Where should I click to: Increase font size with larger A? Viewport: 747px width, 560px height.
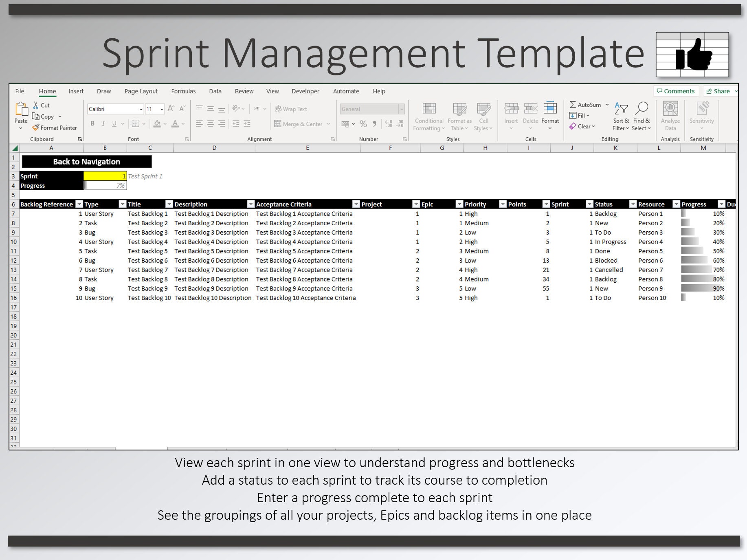point(171,109)
